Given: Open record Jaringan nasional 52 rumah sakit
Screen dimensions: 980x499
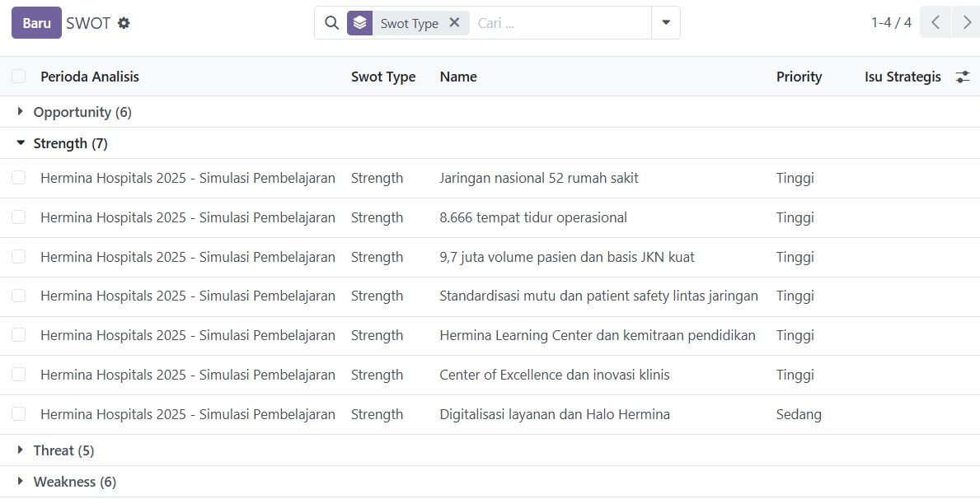Looking at the screenshot, I should 539,178.
